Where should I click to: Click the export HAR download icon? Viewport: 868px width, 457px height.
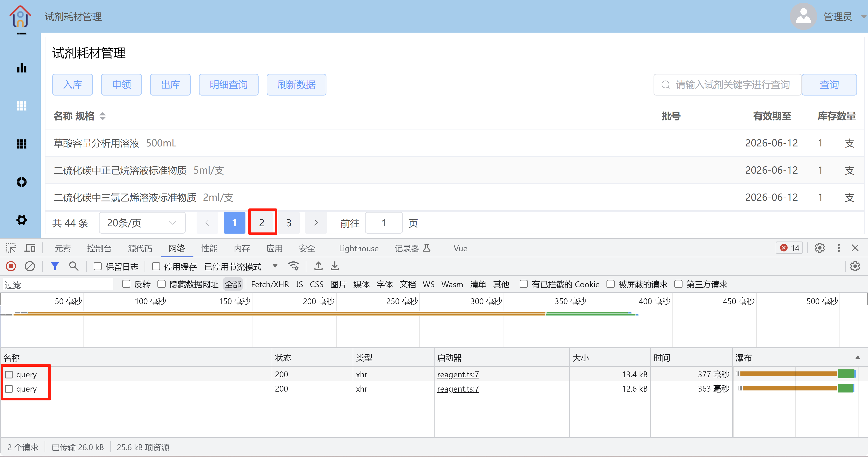335,266
